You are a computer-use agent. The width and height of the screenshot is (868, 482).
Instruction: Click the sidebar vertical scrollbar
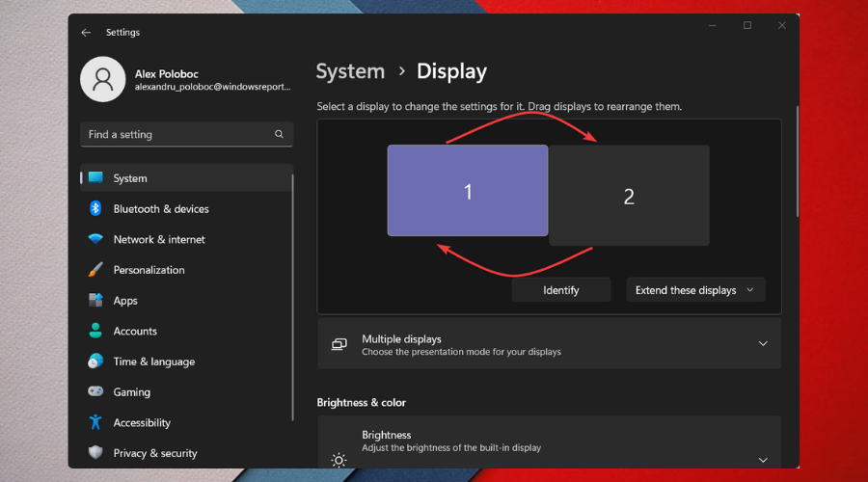292,297
